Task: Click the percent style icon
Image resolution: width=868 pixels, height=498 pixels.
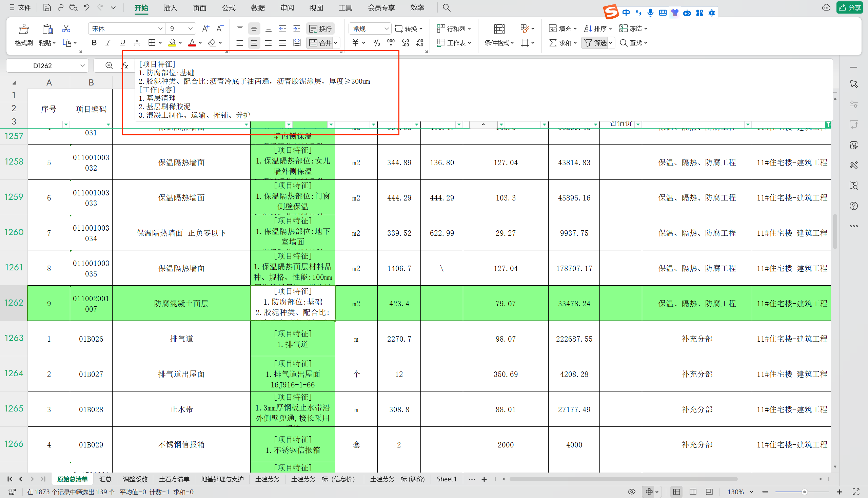Action: (376, 43)
